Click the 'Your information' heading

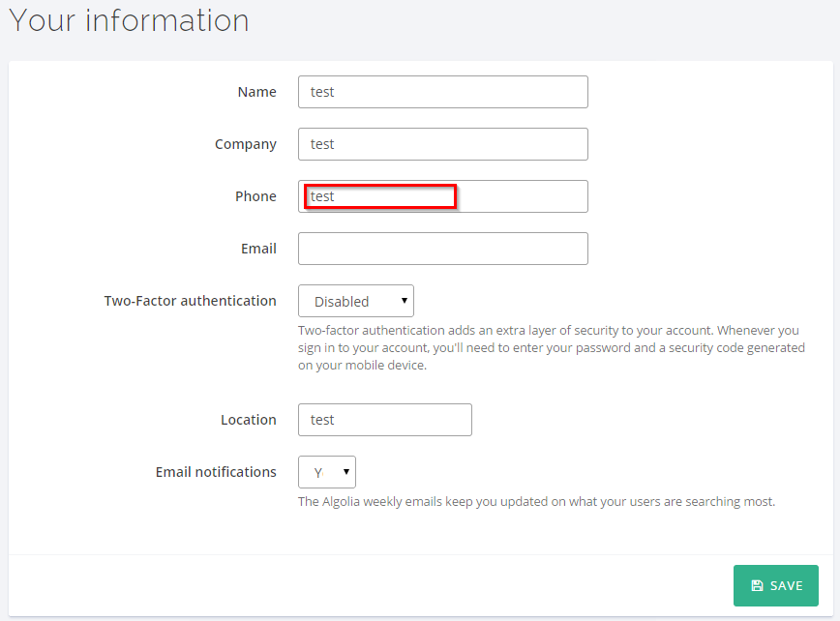129,21
